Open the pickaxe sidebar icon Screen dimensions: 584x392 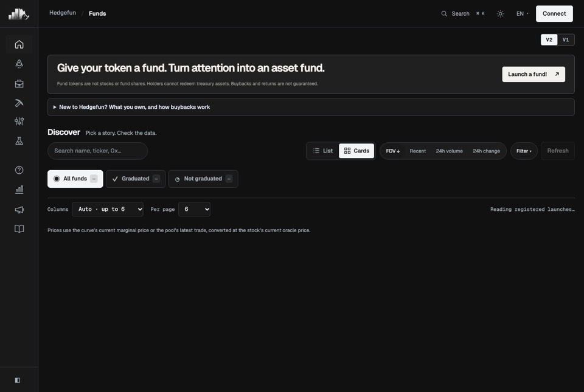click(x=19, y=103)
